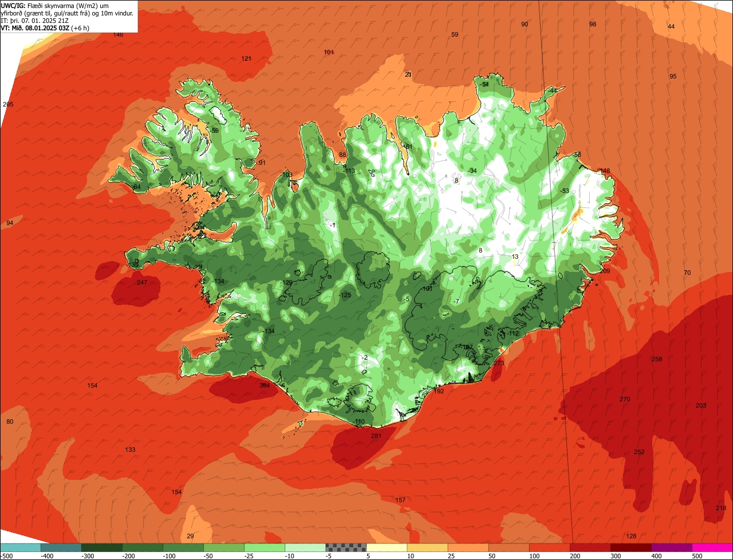Click the value -110 on the south coast
This screenshot has height=560, width=733.
(x=358, y=421)
